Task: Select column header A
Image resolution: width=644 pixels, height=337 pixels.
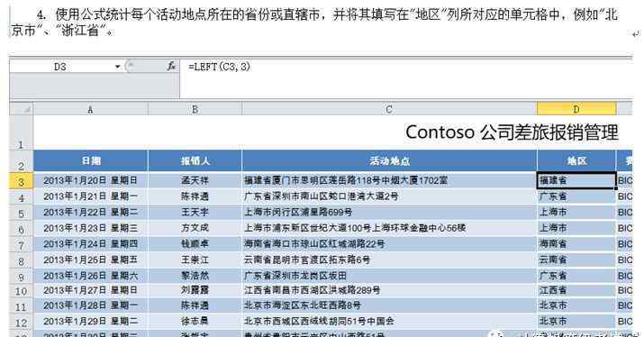Action: click(x=90, y=109)
